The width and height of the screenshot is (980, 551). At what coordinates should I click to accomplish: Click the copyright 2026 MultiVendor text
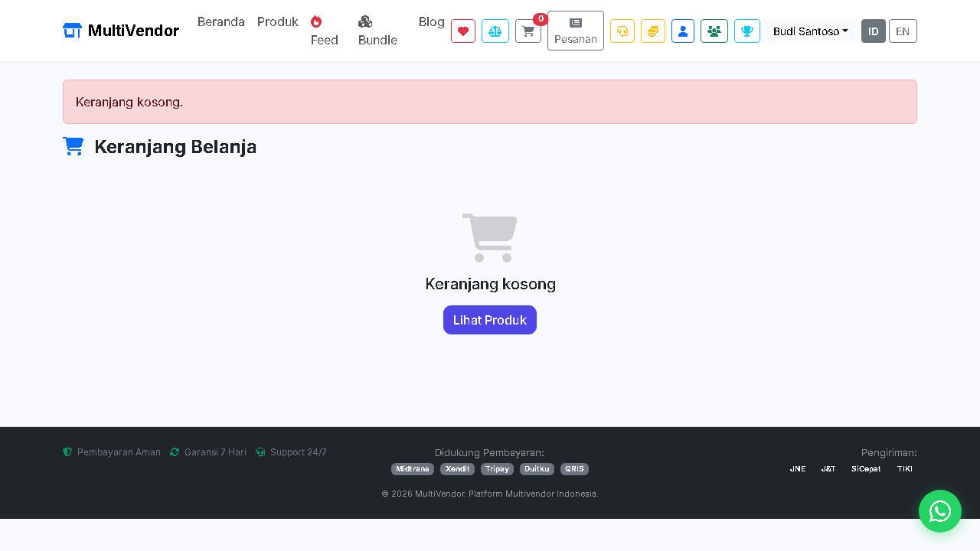[490, 494]
